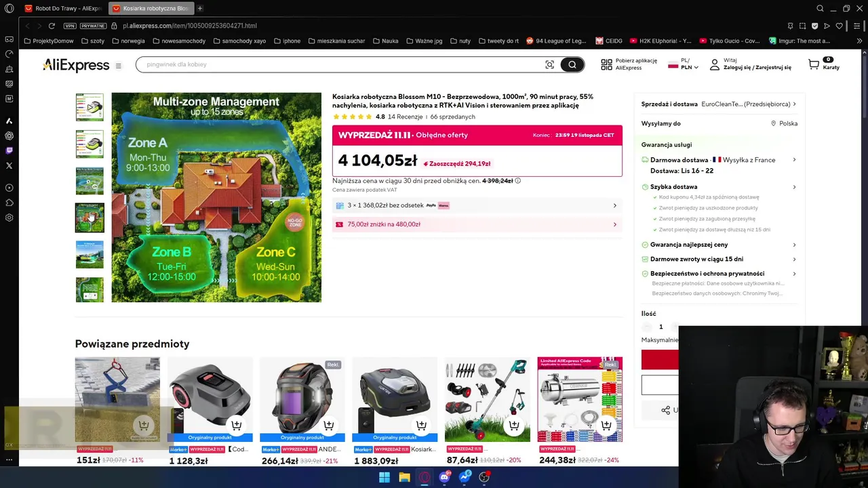This screenshot has height=488, width=868.
Task: Open the CEIDG bookmark
Action: [609, 41]
